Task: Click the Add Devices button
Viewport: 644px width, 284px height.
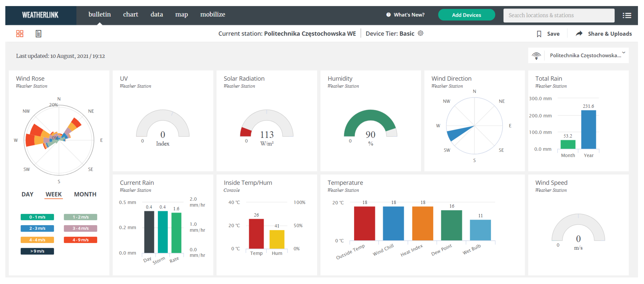Action: [x=466, y=15]
